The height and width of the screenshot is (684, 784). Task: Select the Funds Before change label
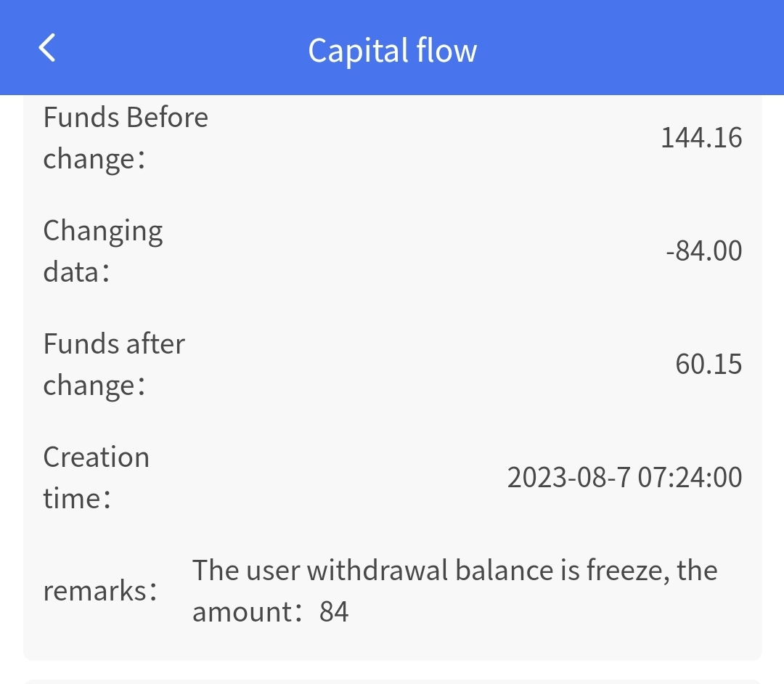(x=126, y=137)
